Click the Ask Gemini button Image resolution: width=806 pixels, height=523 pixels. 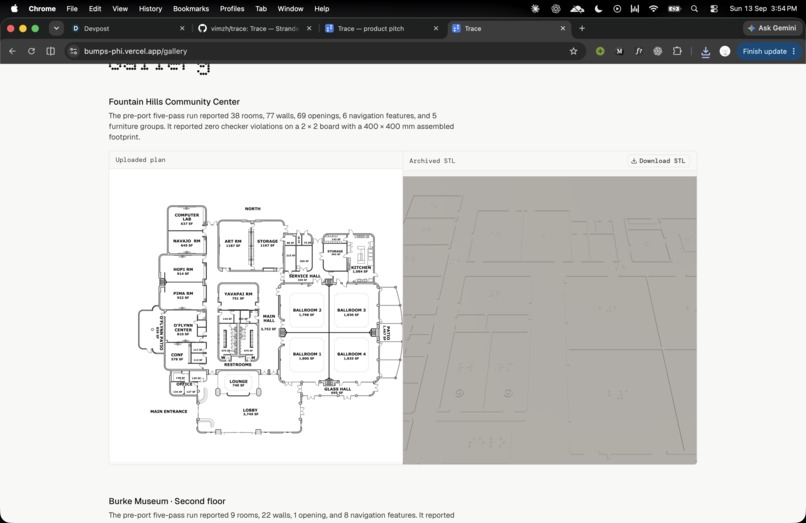click(x=772, y=28)
